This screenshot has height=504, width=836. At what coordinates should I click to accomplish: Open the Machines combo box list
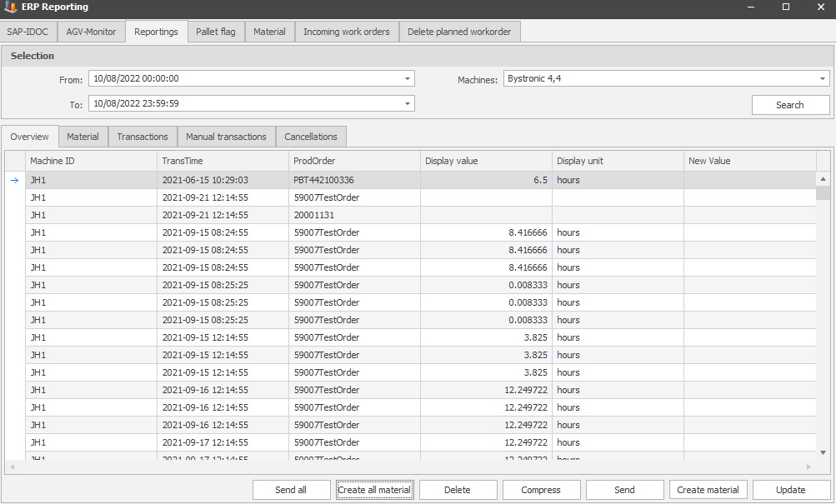click(822, 79)
